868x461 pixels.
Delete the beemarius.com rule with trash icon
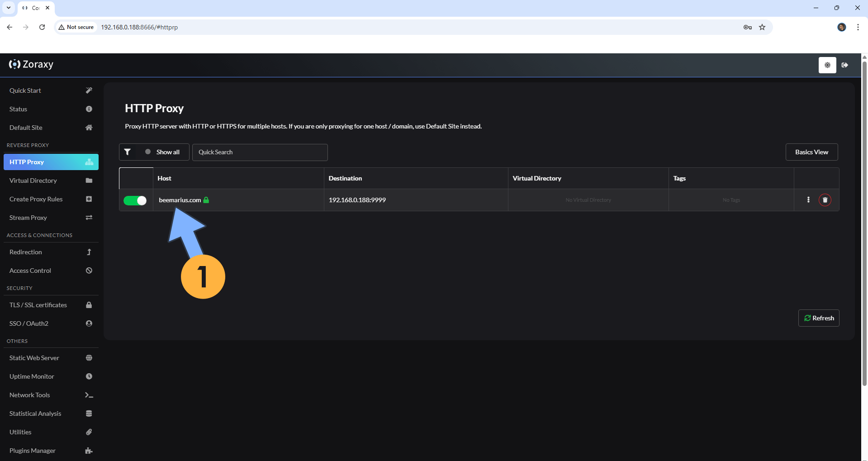(825, 200)
